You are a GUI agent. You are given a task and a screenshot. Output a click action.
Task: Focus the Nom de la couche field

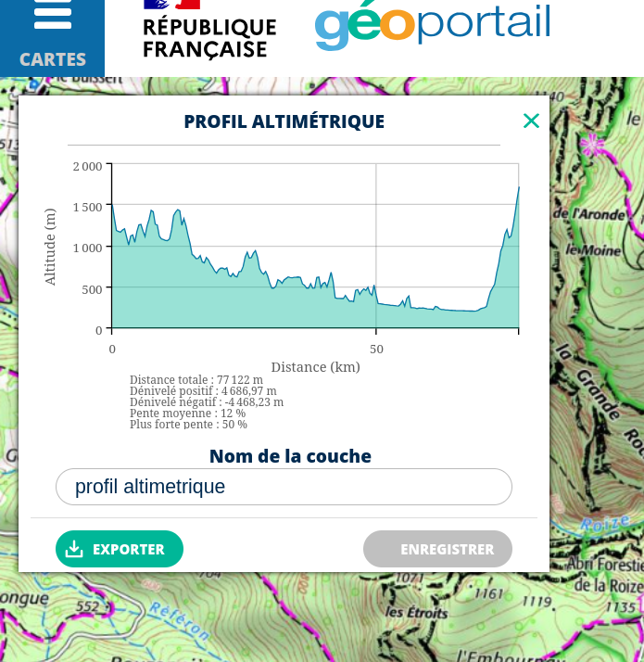pyautogui.click(x=284, y=487)
